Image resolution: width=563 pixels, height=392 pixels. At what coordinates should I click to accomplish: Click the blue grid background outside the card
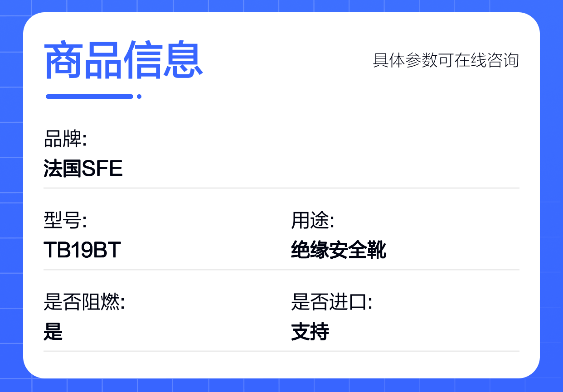11,195
